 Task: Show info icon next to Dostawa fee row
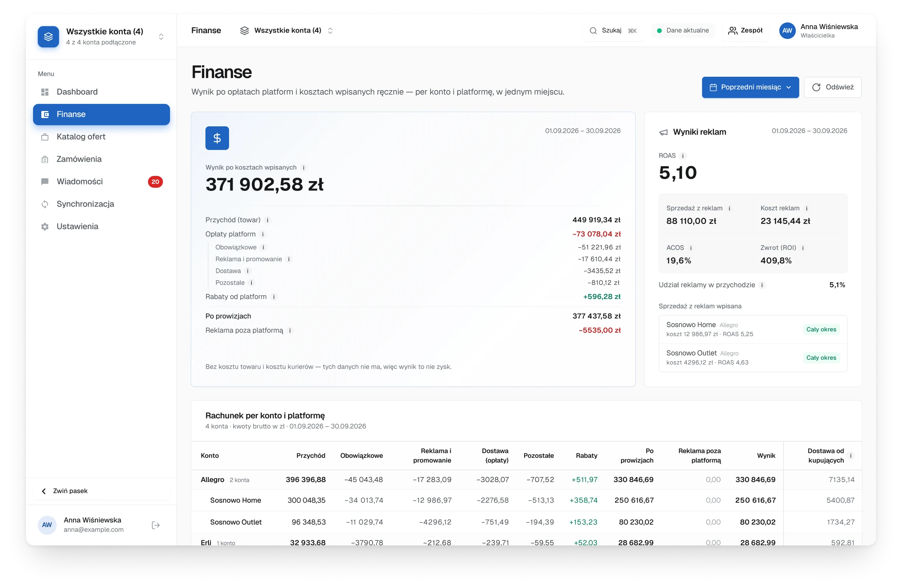(248, 271)
